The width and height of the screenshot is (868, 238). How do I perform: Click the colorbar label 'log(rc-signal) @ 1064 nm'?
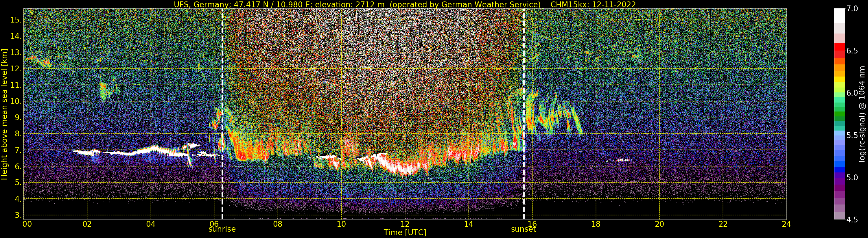(862, 114)
